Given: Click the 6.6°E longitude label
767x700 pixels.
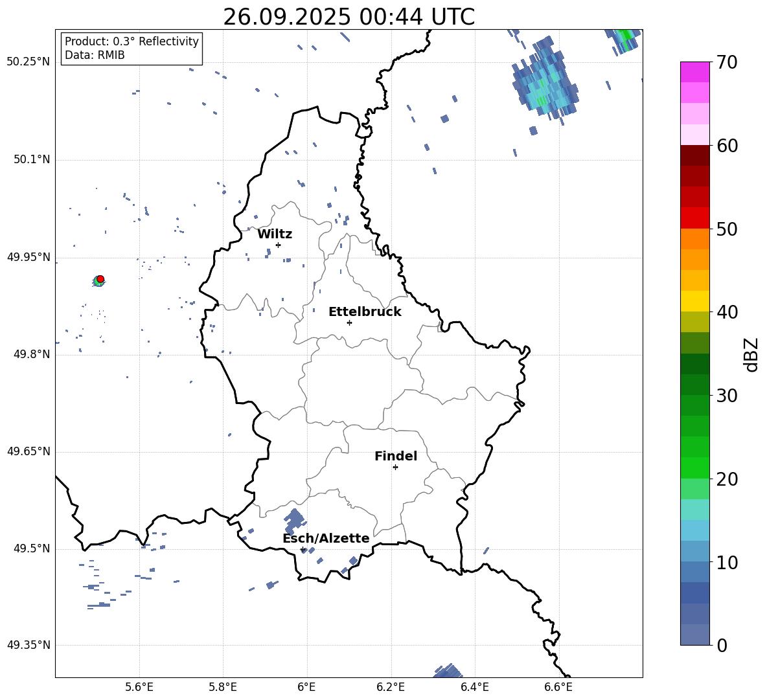Looking at the screenshot, I should point(558,687).
